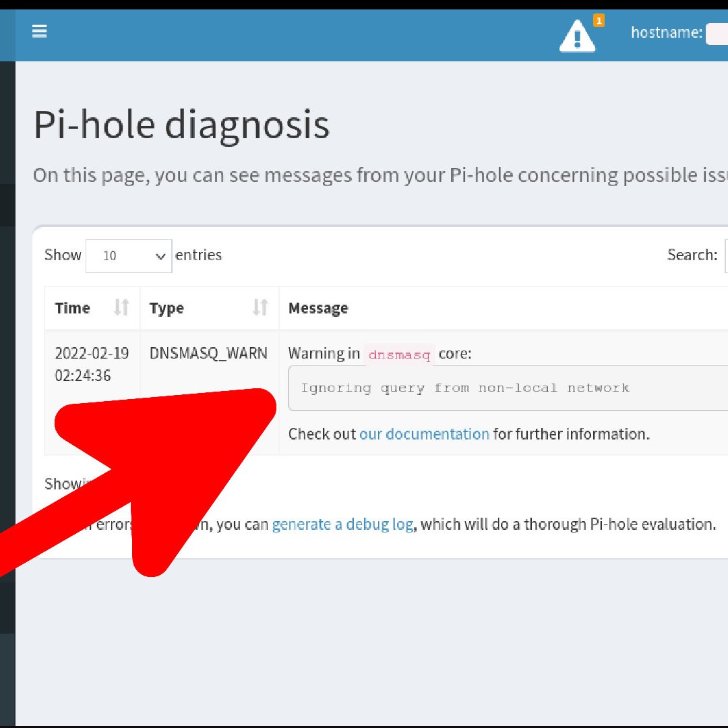The width and height of the screenshot is (728, 728).
Task: Click the white hostname value box
Action: point(717,33)
